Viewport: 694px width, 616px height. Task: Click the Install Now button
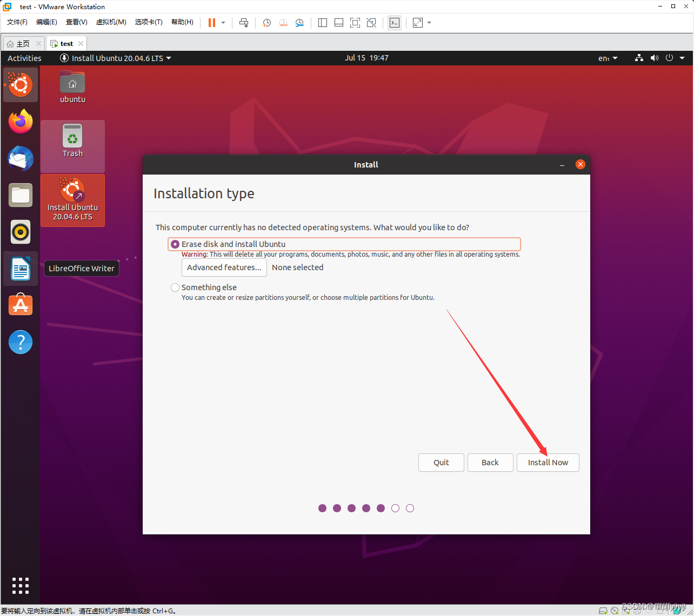coord(548,463)
